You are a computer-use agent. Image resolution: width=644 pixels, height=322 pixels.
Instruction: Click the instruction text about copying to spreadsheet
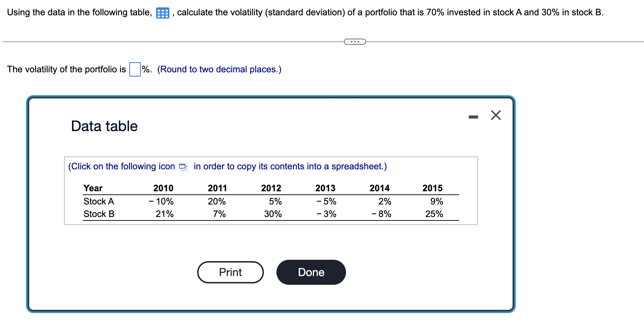[x=228, y=166]
